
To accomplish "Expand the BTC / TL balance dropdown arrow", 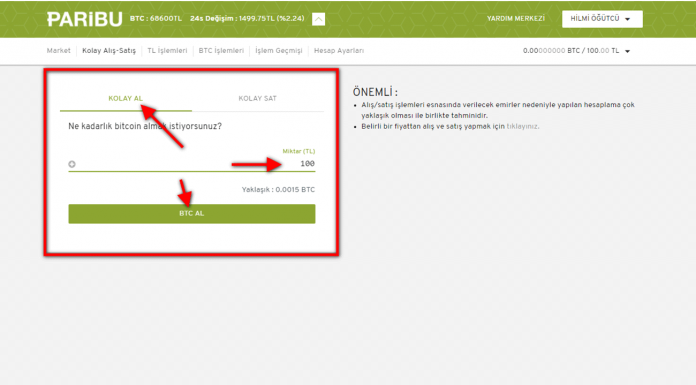I will coord(628,52).
